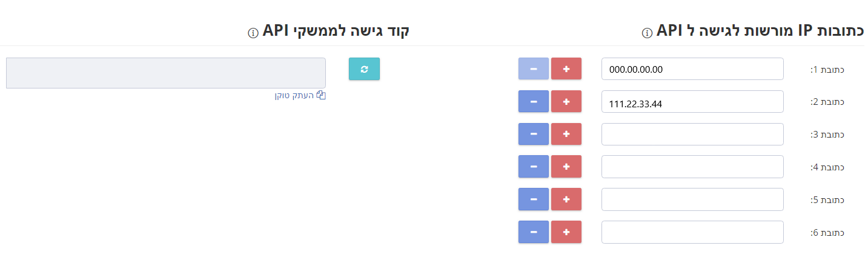Click the plus button for address 5
Image resolution: width=868 pixels, height=257 pixels.
tap(566, 199)
